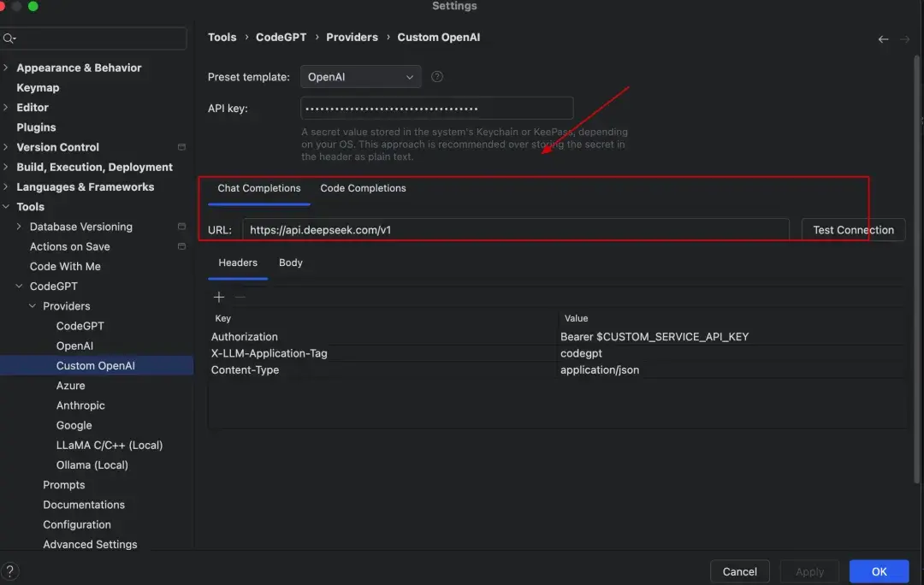
Task: Click the back navigation arrow icon
Action: (883, 38)
